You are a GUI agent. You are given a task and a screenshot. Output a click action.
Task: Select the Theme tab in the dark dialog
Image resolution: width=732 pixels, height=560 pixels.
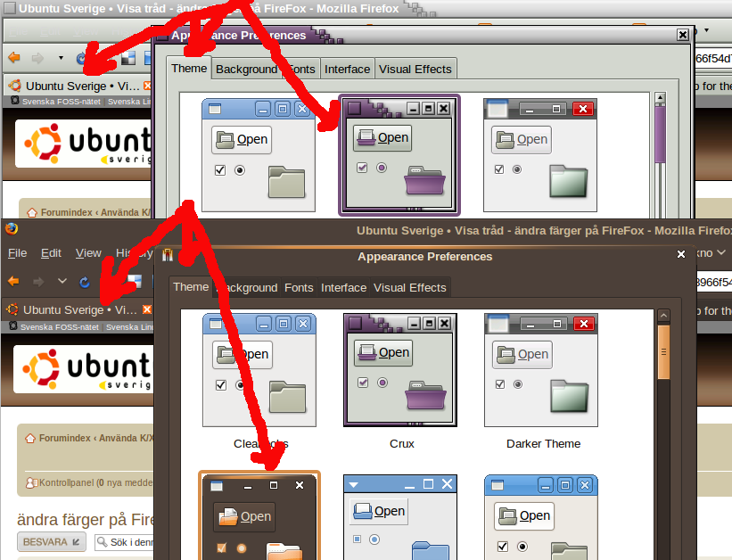point(191,287)
